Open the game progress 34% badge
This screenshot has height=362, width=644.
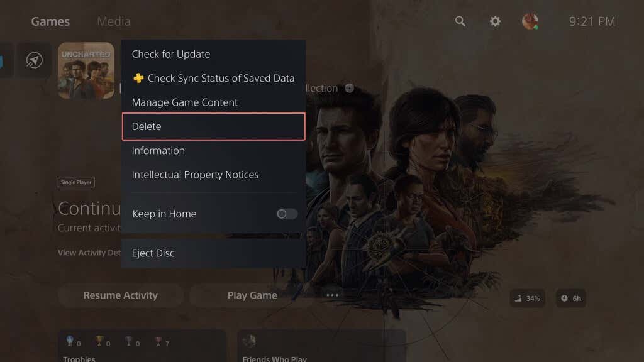(x=528, y=299)
